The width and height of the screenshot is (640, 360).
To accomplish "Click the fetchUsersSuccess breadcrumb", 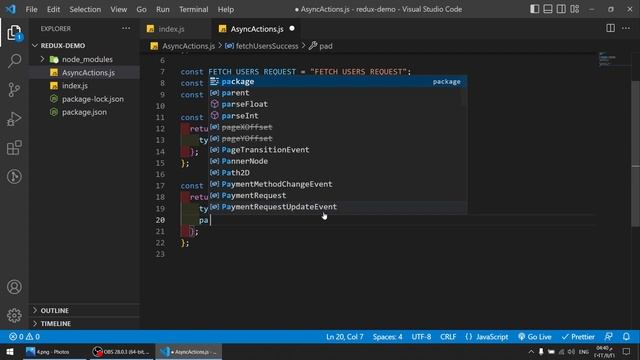I will click(262, 46).
